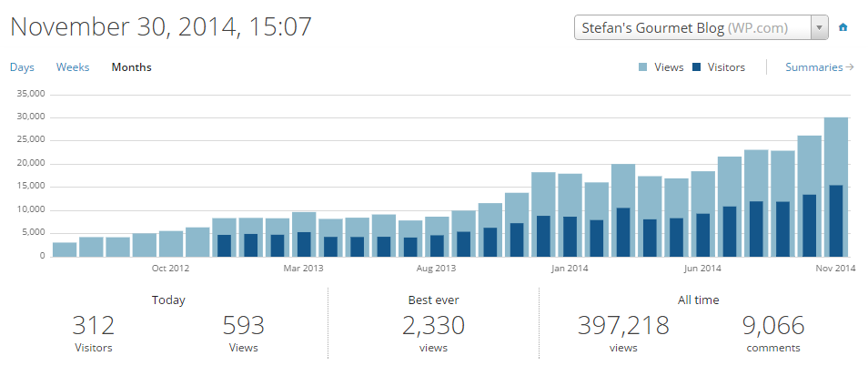Viewport: 868px width, 366px height.
Task: Select the Months view tab
Action: (131, 67)
